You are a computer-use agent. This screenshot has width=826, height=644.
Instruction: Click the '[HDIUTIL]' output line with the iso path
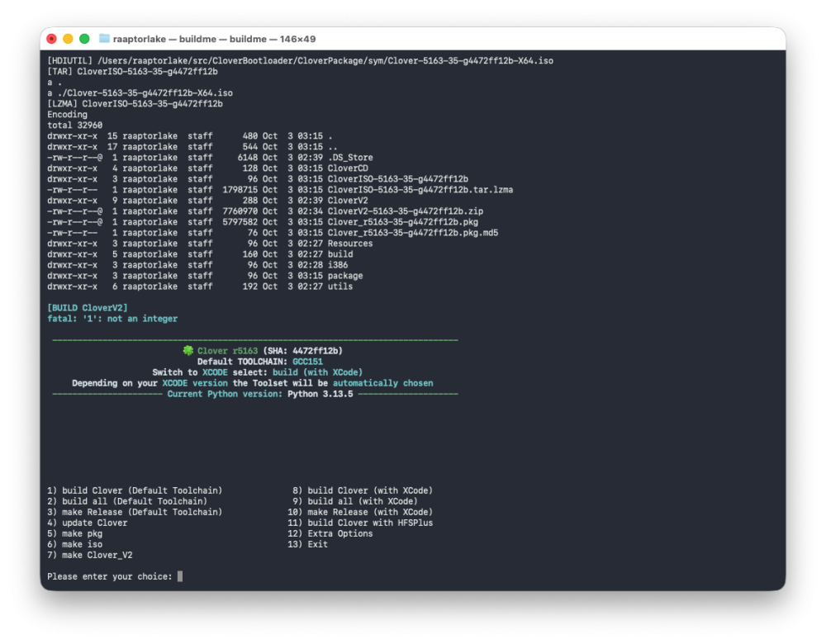point(301,60)
